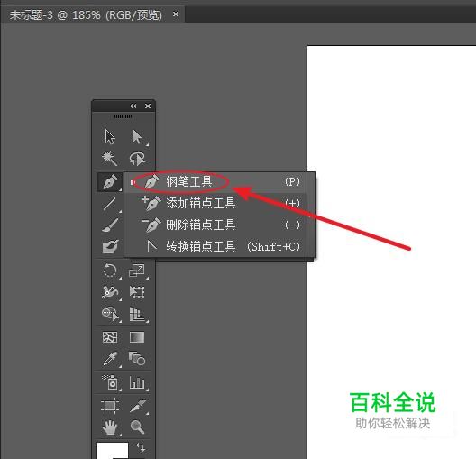
Task: Choose 删除锚点工具 from the flyout
Action: point(215,225)
